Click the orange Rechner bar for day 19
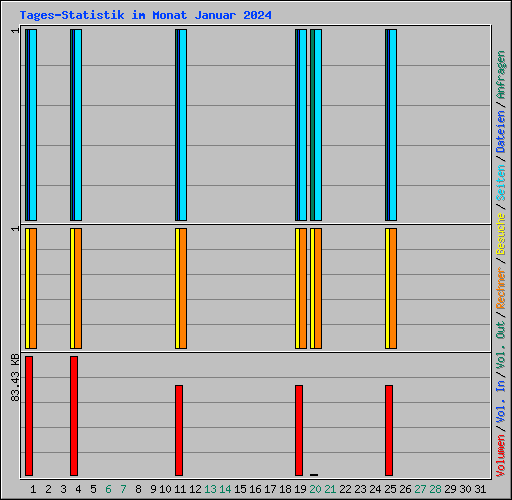The width and height of the screenshot is (512, 500). point(303,289)
